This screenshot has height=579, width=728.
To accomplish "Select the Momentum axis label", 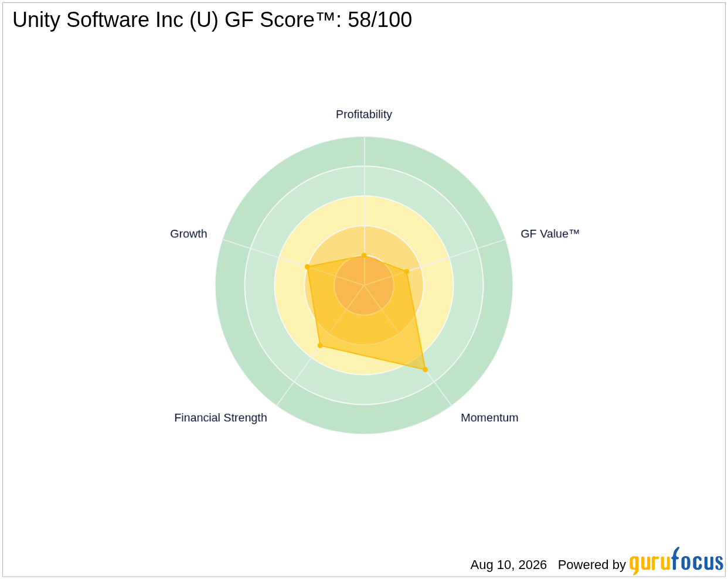I will (489, 418).
